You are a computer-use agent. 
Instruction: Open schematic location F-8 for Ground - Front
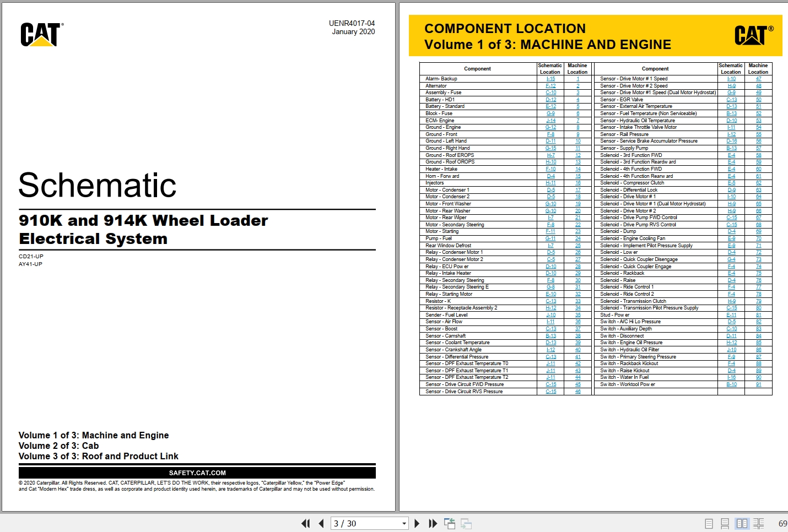550,134
